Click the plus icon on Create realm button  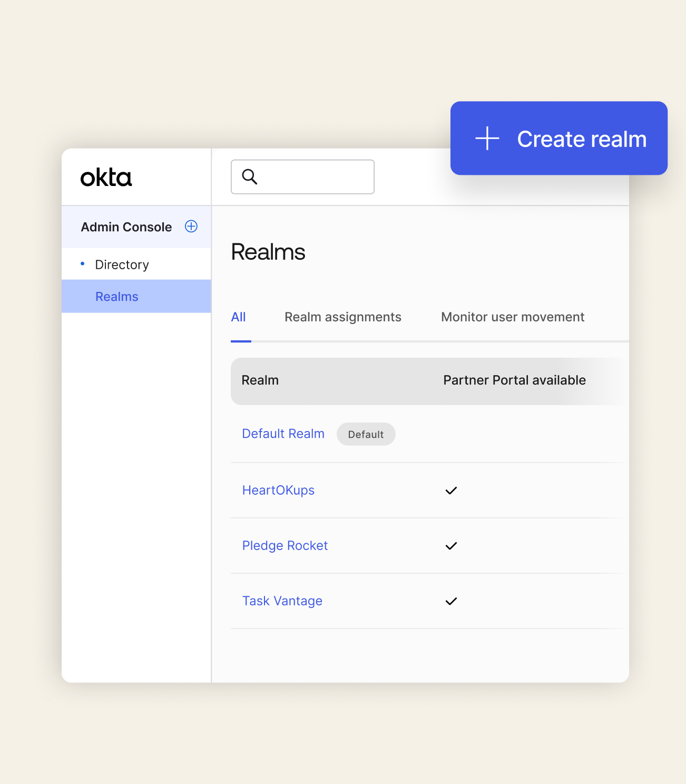(487, 138)
